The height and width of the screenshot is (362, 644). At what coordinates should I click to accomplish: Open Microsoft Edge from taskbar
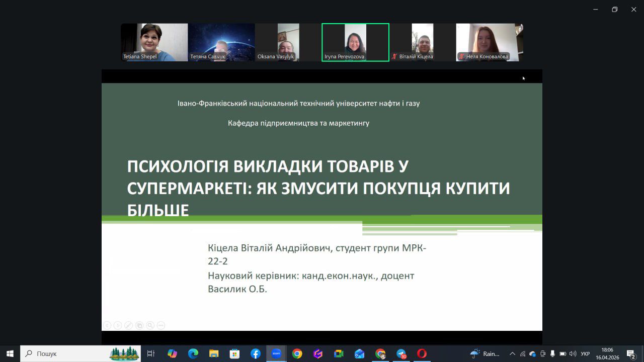(x=193, y=353)
